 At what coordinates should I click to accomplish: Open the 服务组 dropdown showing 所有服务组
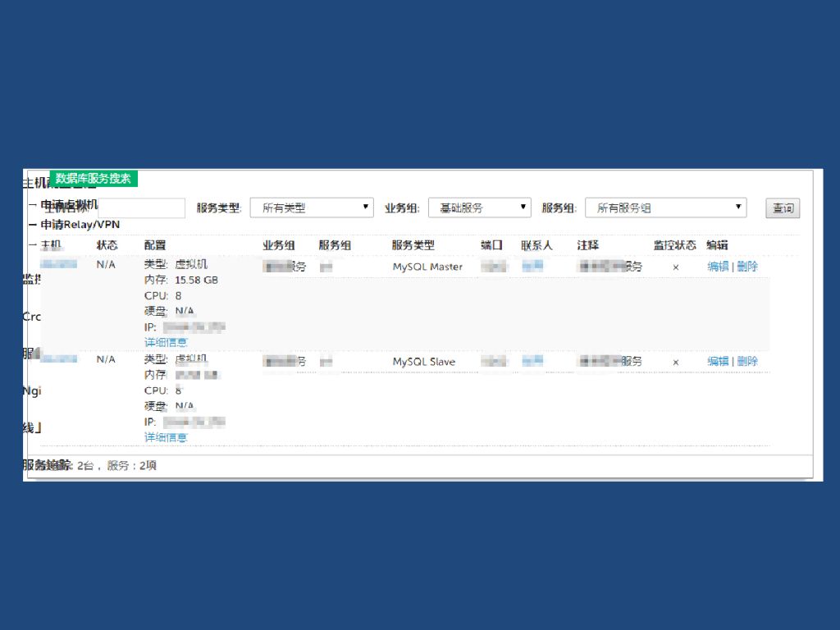(x=665, y=208)
